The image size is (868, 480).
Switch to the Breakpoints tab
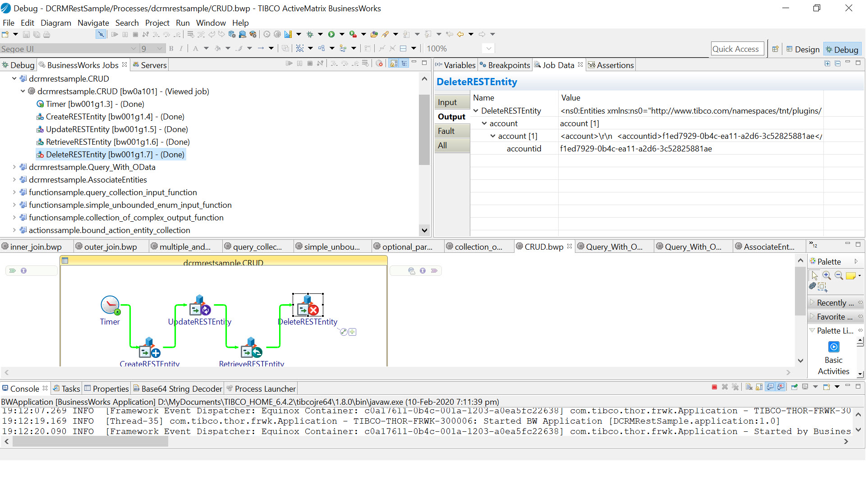pos(505,65)
